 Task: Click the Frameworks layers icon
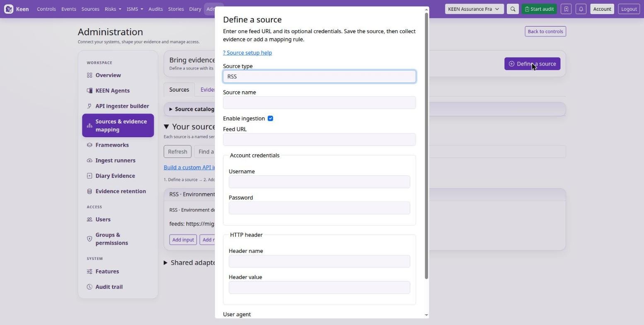click(x=90, y=145)
